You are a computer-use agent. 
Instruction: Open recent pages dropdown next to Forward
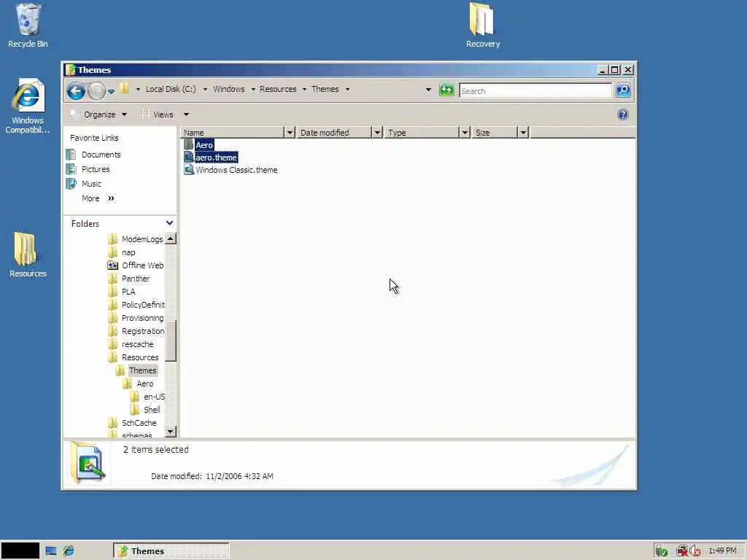coord(111,91)
